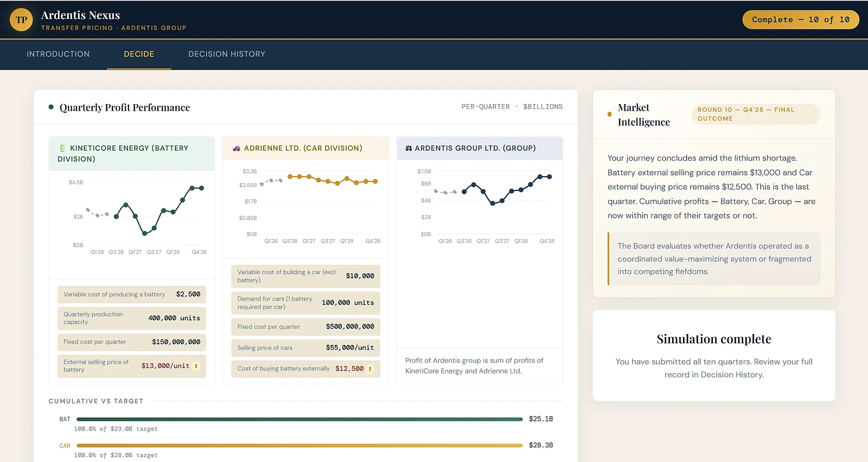Click the 'Cost of buying battery externally' label
Screen dimensions: 868x462
click(283, 369)
